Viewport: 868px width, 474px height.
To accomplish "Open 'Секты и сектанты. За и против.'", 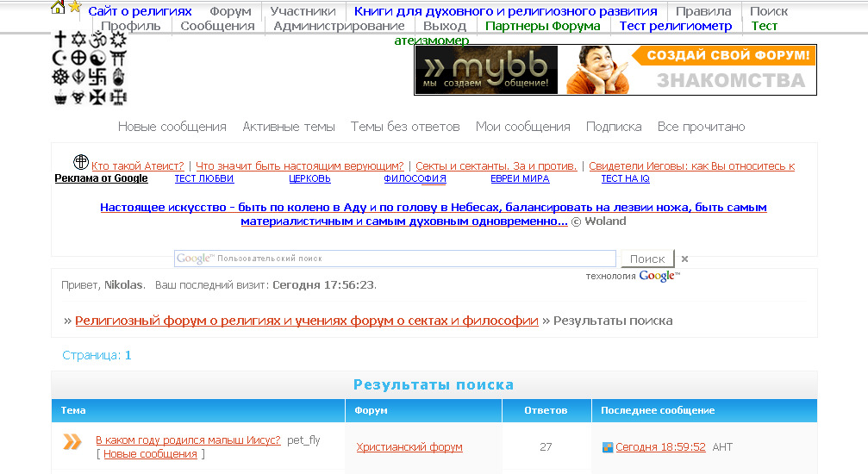I will [x=496, y=165].
